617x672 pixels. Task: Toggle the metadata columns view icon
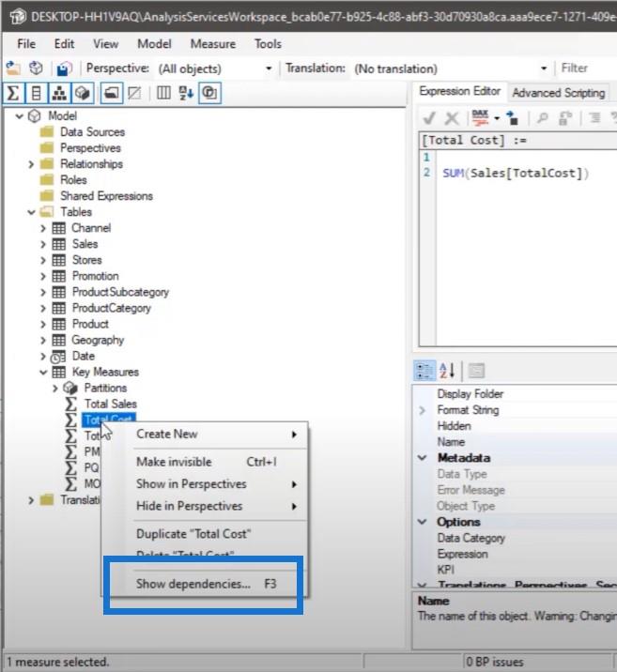163,93
